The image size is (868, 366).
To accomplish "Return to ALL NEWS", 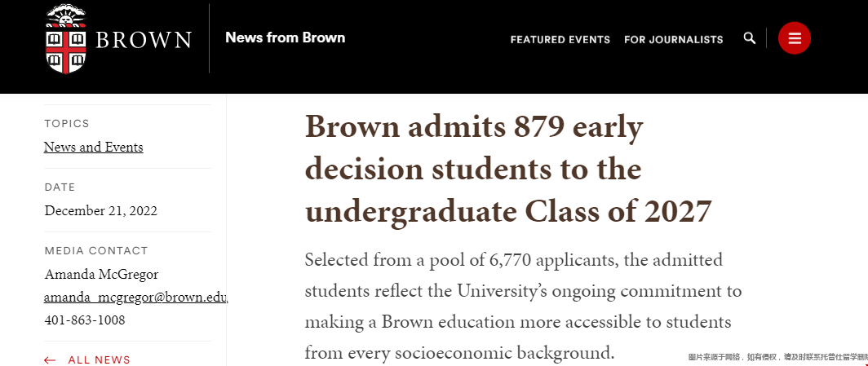I will 99,360.
